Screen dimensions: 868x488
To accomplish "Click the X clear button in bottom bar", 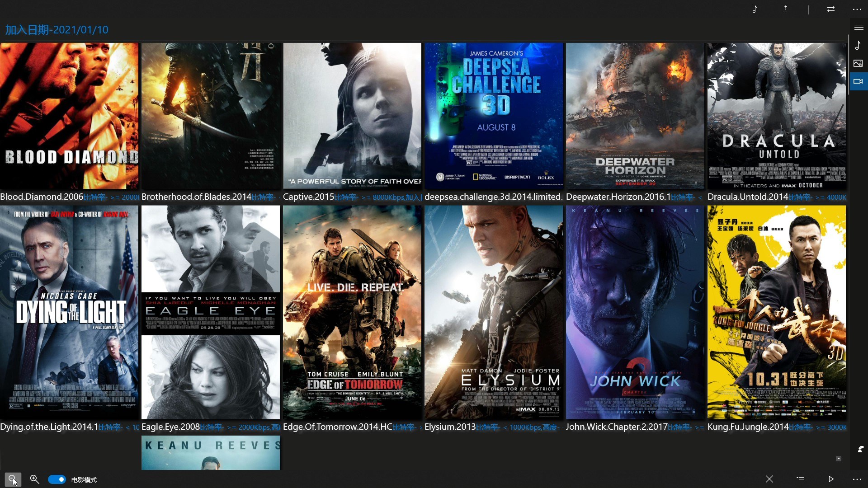I will point(769,479).
